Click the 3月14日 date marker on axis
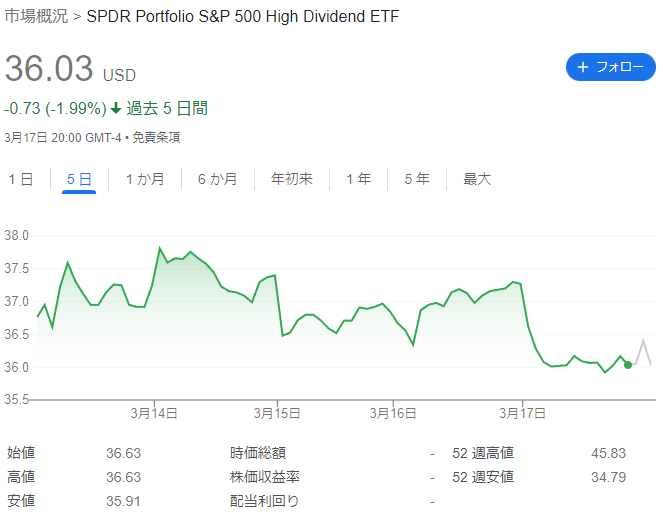Image resolution: width=663 pixels, height=518 pixels. (154, 413)
